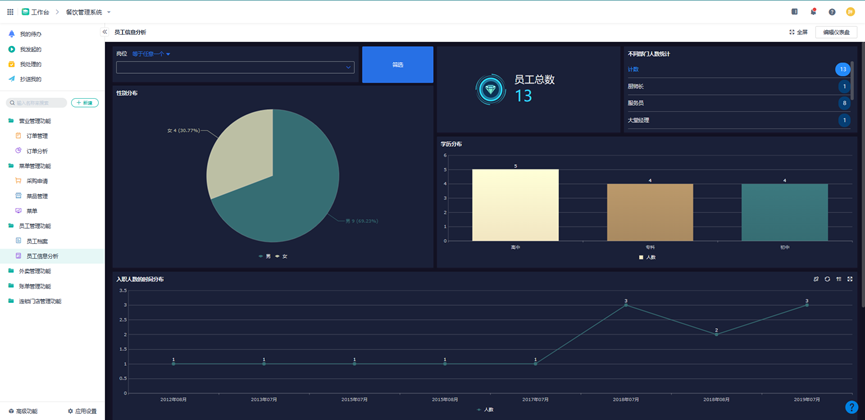Expand the 餐饮管理系统 app switcher dropdown
This screenshot has height=420, width=865.
(x=88, y=12)
